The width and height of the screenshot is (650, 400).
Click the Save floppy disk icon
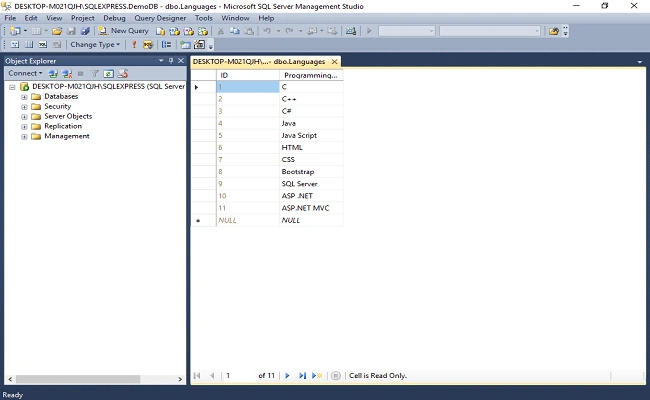(x=71, y=31)
